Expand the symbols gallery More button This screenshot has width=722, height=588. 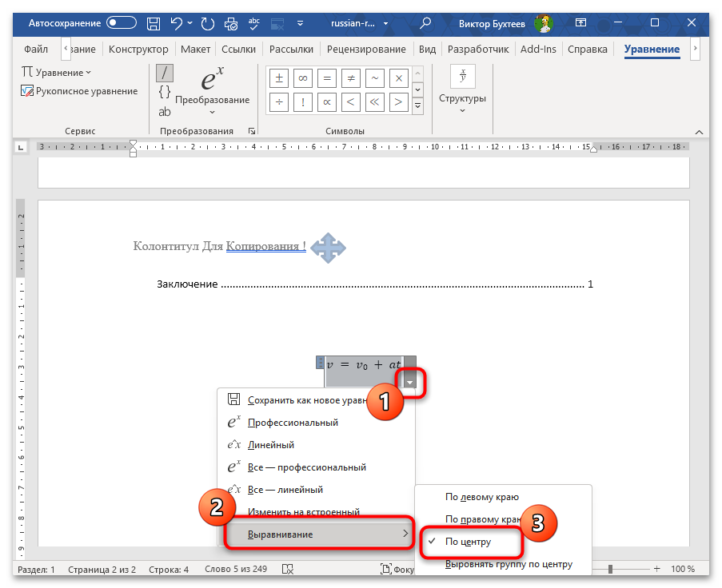coord(417,105)
